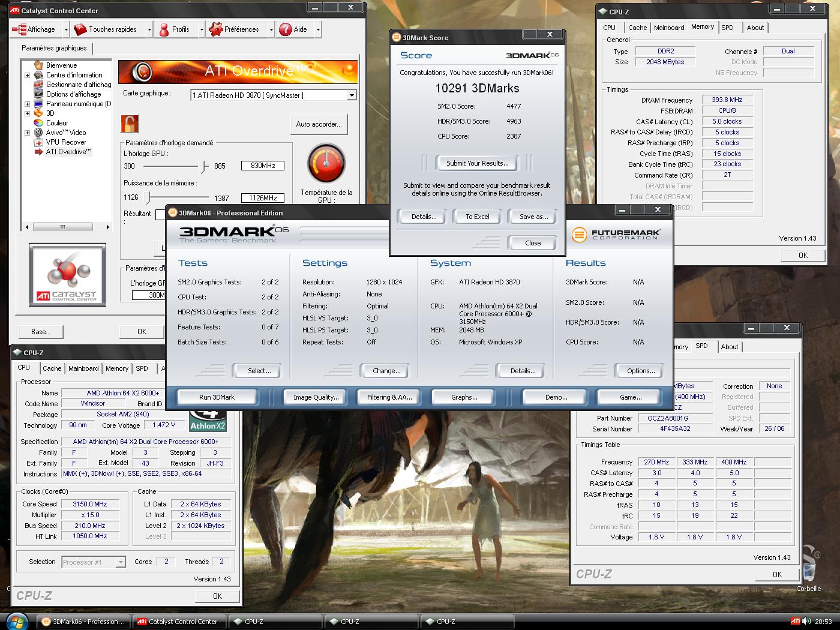The image size is (840, 630).
Task: Select Couleur in the settings tree
Action: (x=57, y=123)
